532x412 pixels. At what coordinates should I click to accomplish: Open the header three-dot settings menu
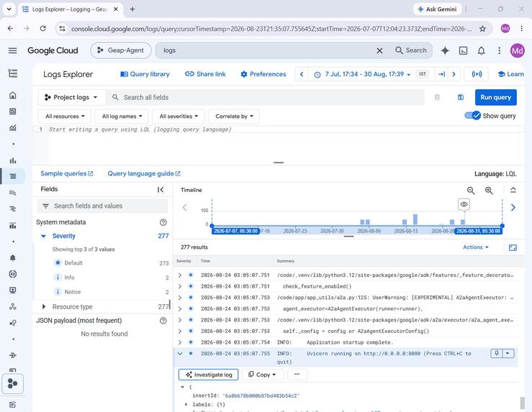pyautogui.click(x=499, y=50)
